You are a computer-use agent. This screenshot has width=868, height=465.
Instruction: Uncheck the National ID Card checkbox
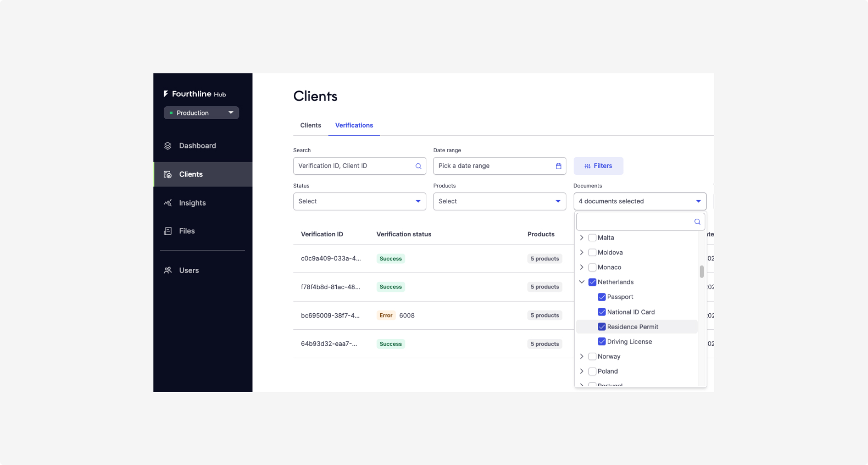[x=602, y=312]
